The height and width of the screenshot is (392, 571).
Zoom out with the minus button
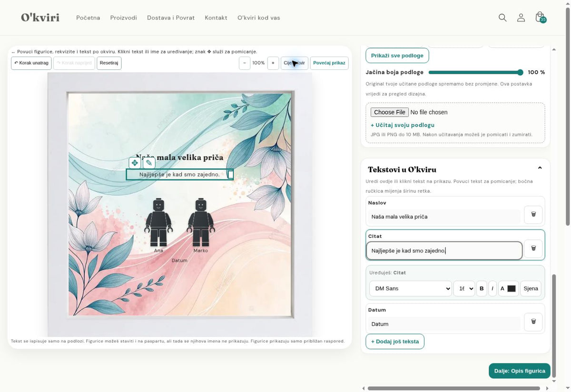pyautogui.click(x=245, y=63)
